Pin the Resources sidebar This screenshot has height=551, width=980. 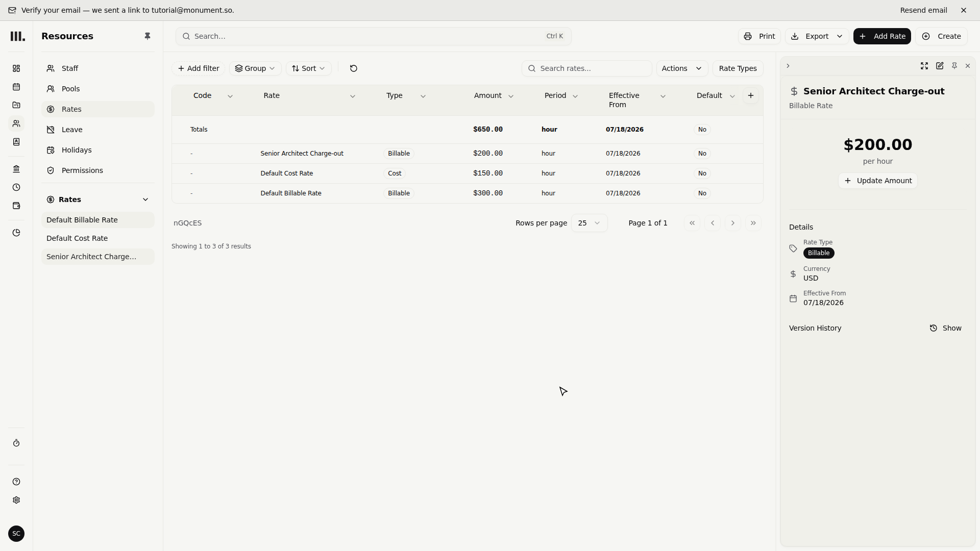point(148,36)
